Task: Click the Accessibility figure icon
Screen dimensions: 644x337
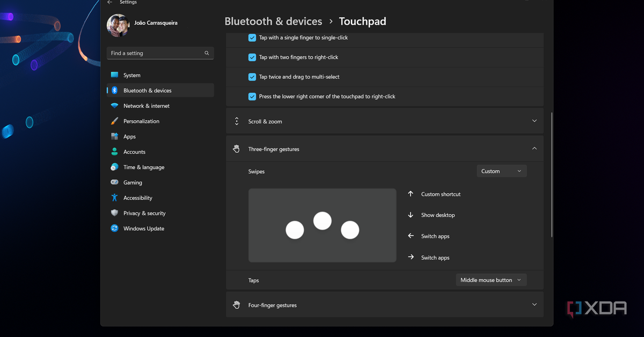Action: pos(114,198)
